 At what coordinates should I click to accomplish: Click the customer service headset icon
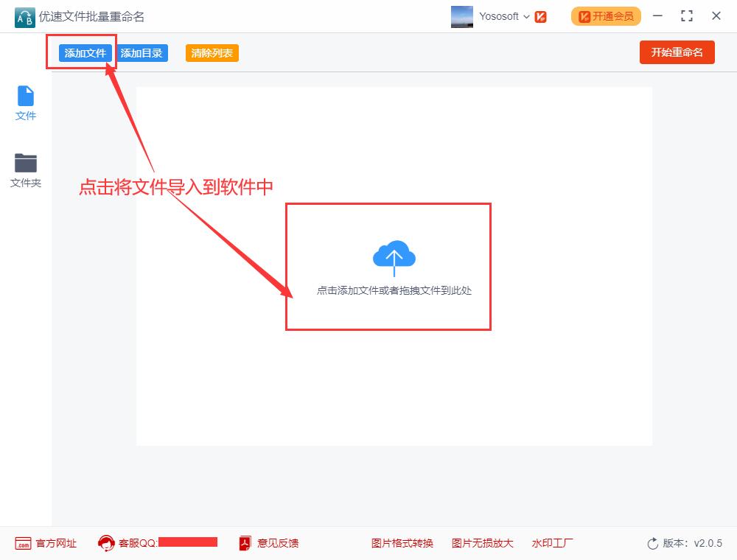106,543
